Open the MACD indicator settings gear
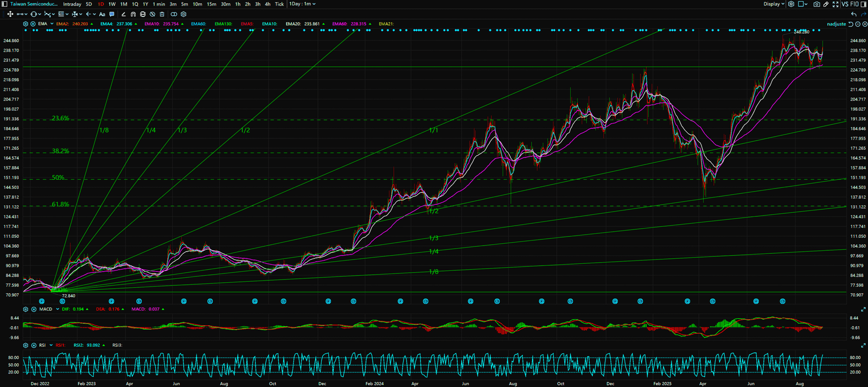 [25, 309]
